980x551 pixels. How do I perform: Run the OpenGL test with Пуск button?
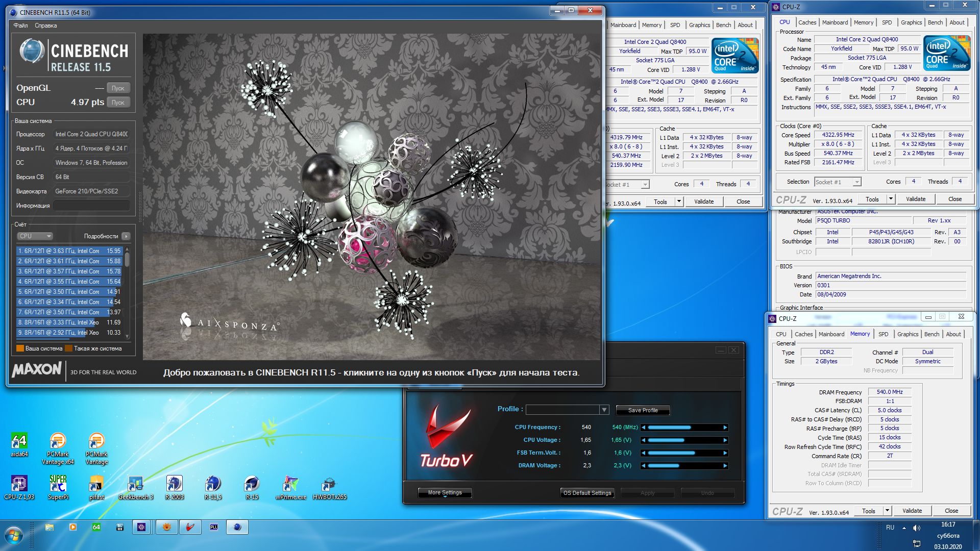(x=118, y=88)
